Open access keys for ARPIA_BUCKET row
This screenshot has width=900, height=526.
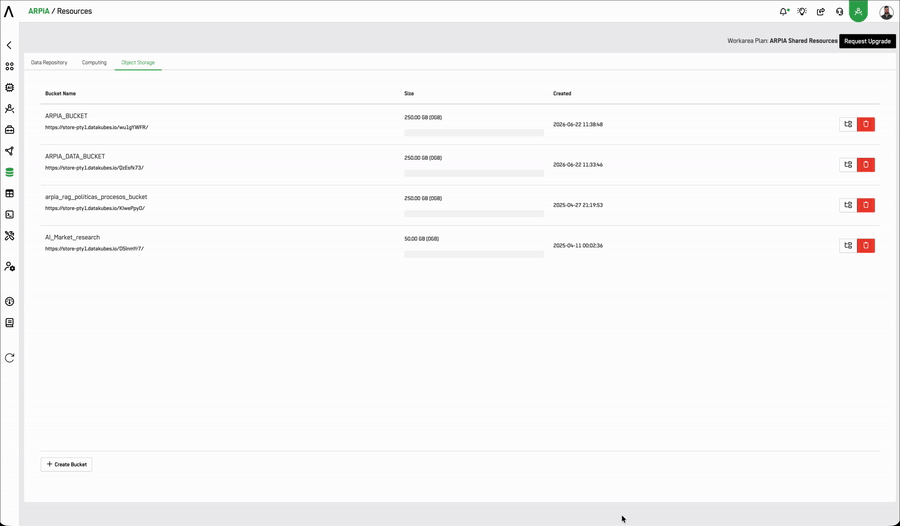click(848, 124)
